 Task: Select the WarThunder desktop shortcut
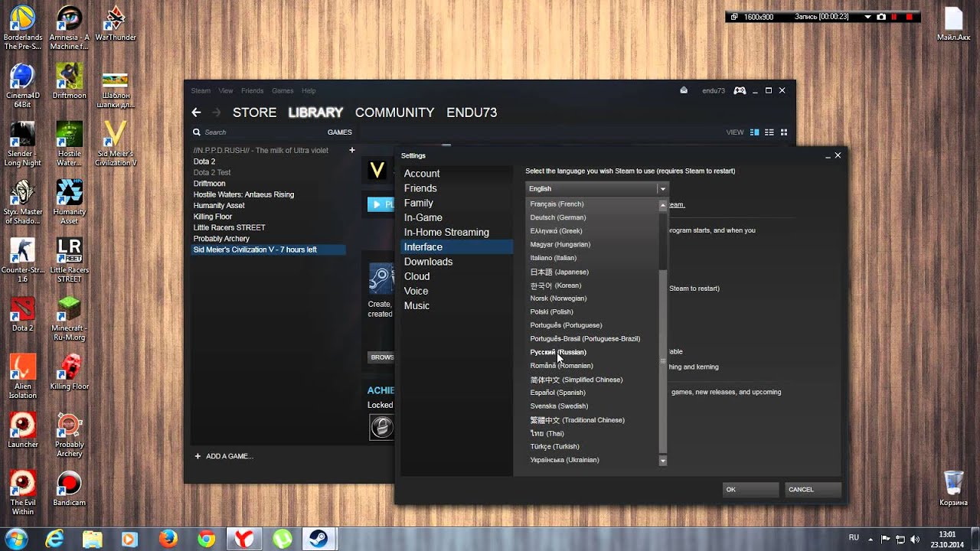[x=116, y=23]
